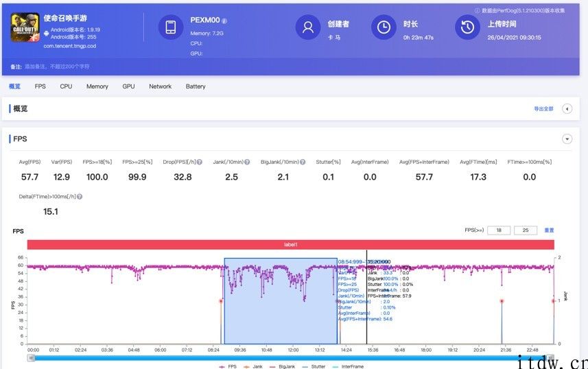Image resolution: width=588 pixels, height=369 pixels.
Task: Switch to the Network tab
Action: (x=160, y=86)
